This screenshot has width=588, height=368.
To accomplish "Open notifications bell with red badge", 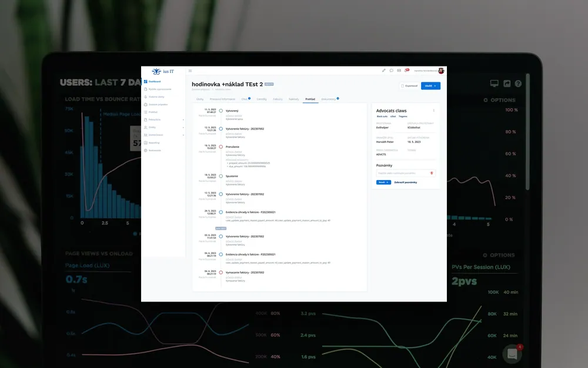I will pos(406,70).
